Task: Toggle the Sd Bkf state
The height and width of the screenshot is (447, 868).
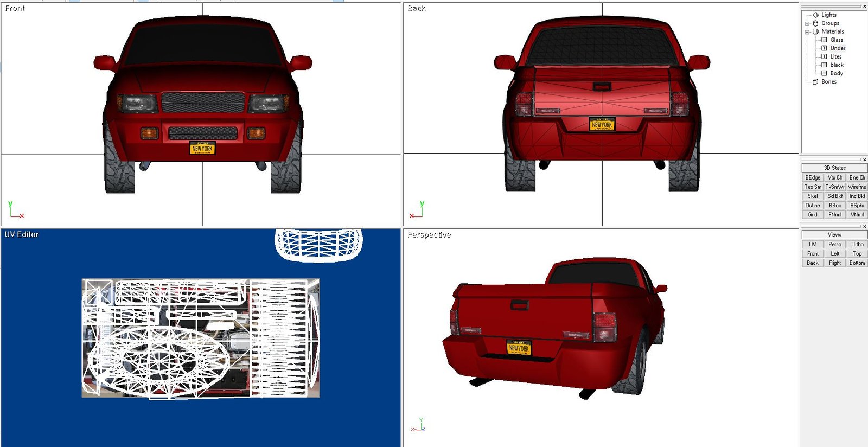Action: coord(835,196)
